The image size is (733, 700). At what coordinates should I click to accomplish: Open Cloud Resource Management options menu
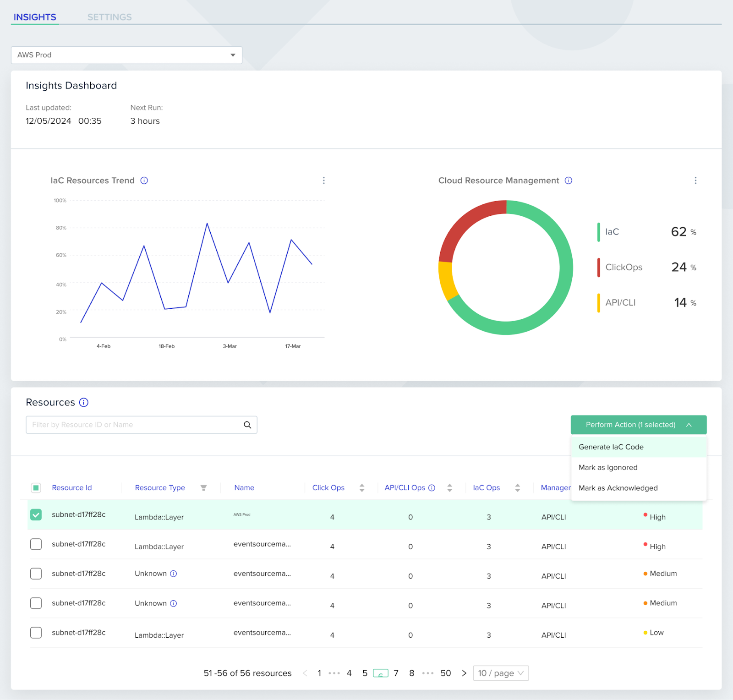tap(695, 180)
